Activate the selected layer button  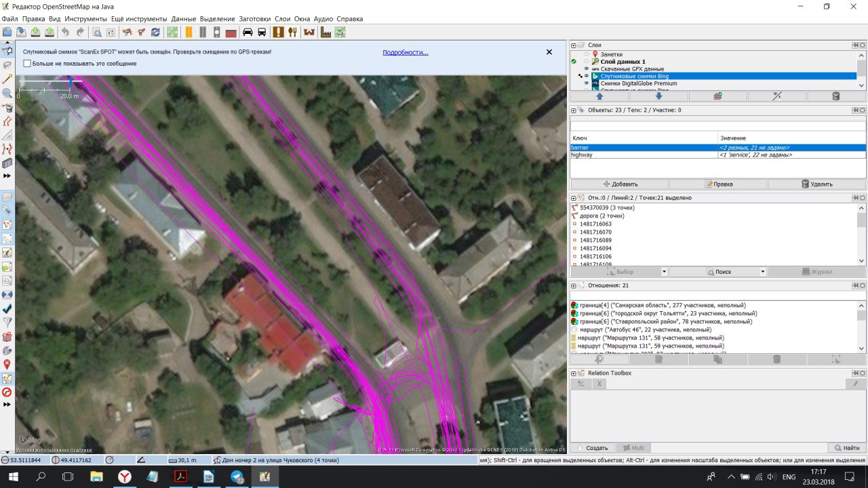click(x=718, y=96)
